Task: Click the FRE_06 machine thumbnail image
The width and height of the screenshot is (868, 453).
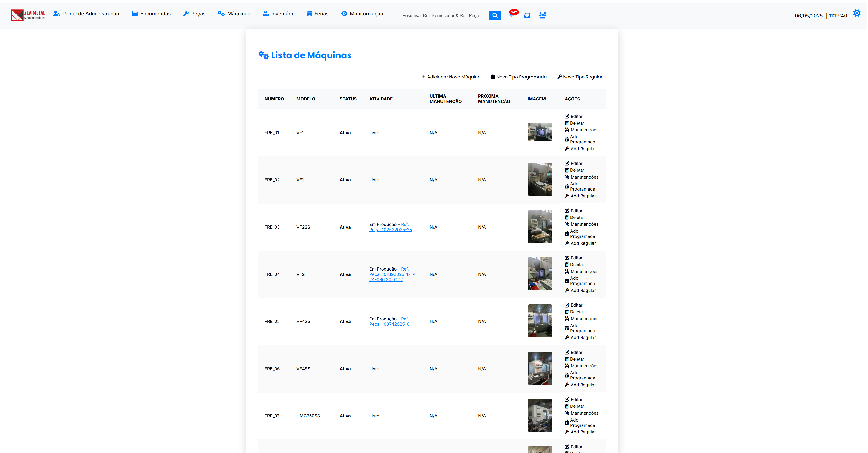Action: point(540,368)
